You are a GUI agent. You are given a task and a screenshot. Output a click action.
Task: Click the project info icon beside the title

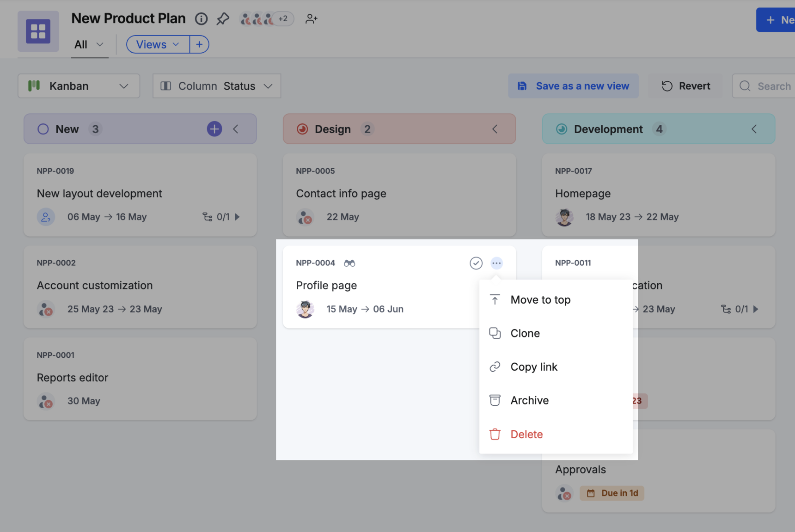tap(201, 19)
